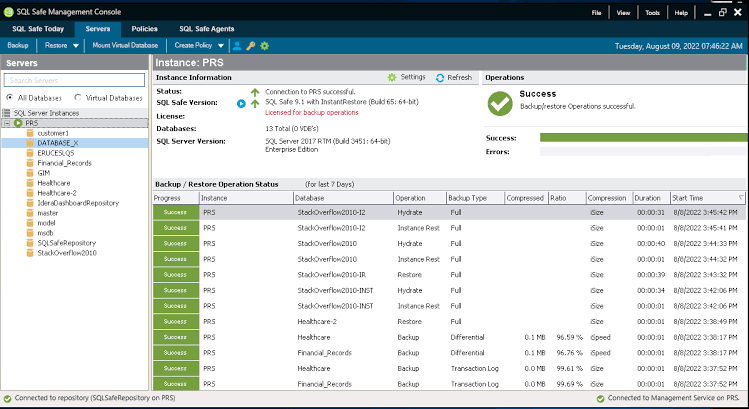Click the Refresh link text
The width and height of the screenshot is (749, 409).
(x=460, y=77)
